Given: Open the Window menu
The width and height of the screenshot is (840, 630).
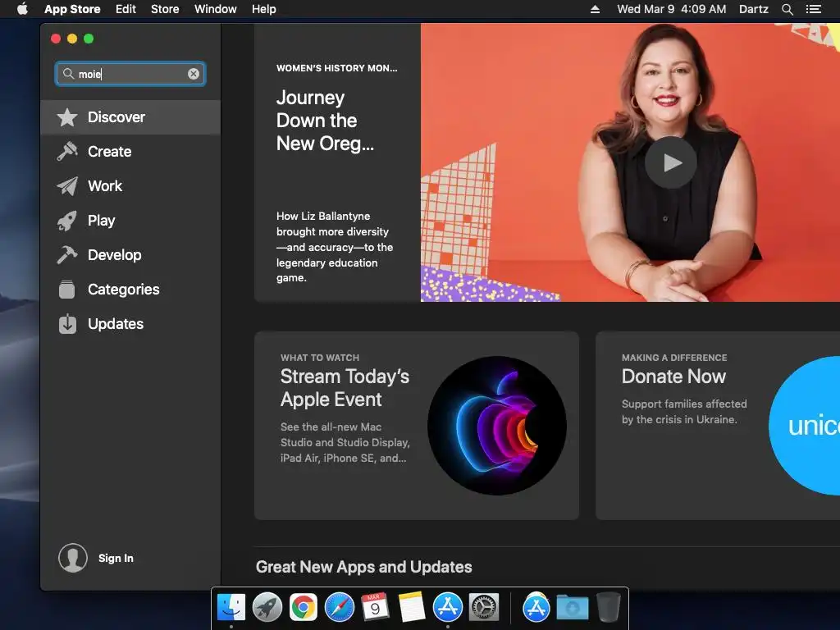Looking at the screenshot, I should 216,9.
